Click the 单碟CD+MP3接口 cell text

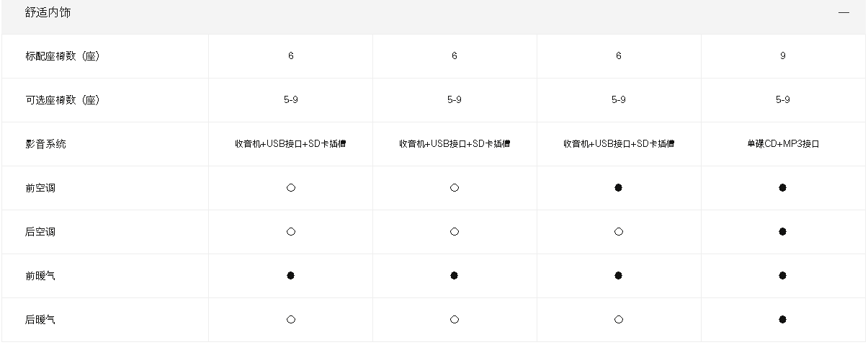(x=783, y=144)
